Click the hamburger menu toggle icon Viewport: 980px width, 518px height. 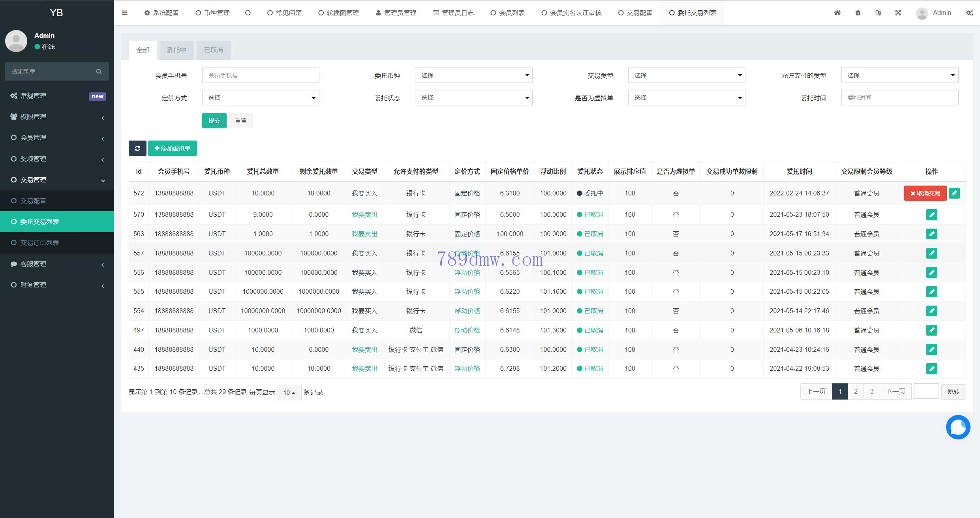pyautogui.click(x=125, y=13)
